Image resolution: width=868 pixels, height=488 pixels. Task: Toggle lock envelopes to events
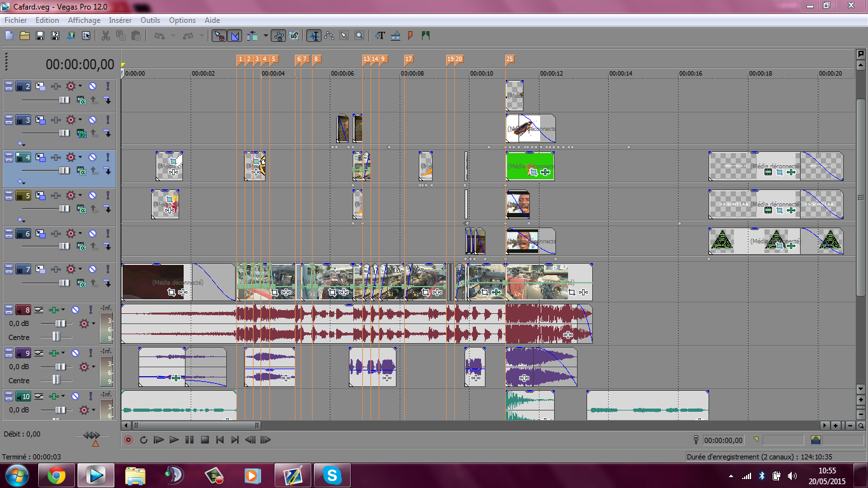pyautogui.click(x=279, y=36)
